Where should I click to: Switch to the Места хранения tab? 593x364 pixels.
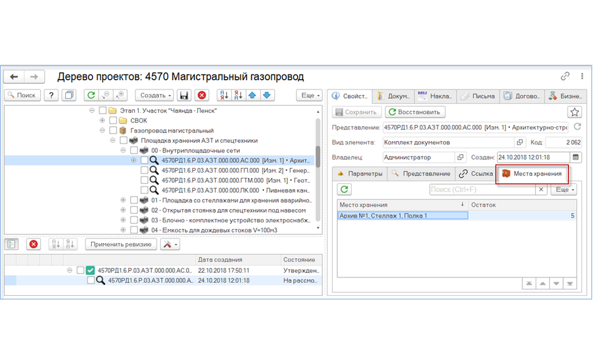pyautogui.click(x=532, y=174)
